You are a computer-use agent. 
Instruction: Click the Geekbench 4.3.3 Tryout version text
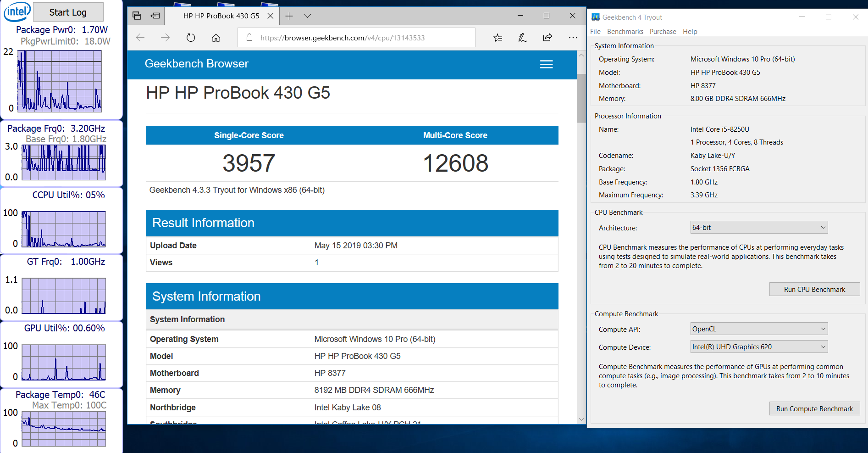tap(237, 190)
